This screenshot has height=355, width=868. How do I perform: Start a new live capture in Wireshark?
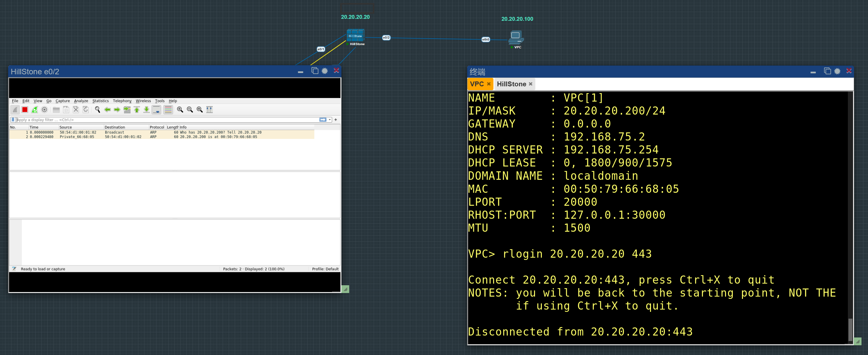(15, 110)
